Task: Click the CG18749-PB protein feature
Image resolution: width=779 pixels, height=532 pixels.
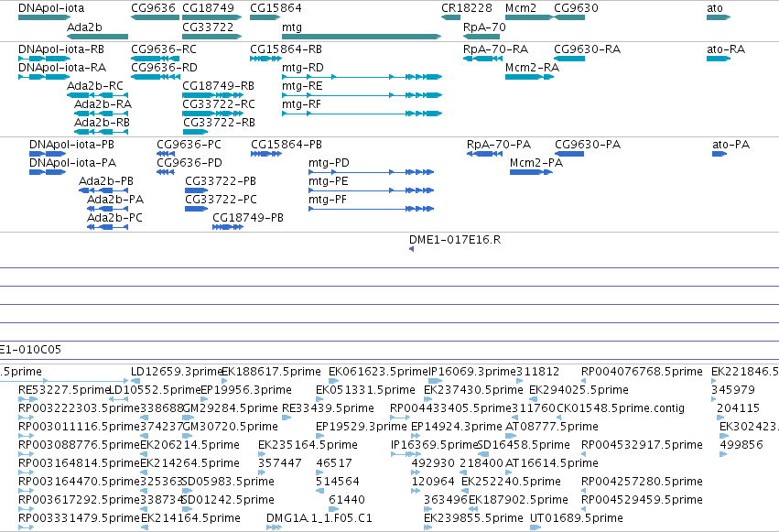Action: pyautogui.click(x=228, y=227)
